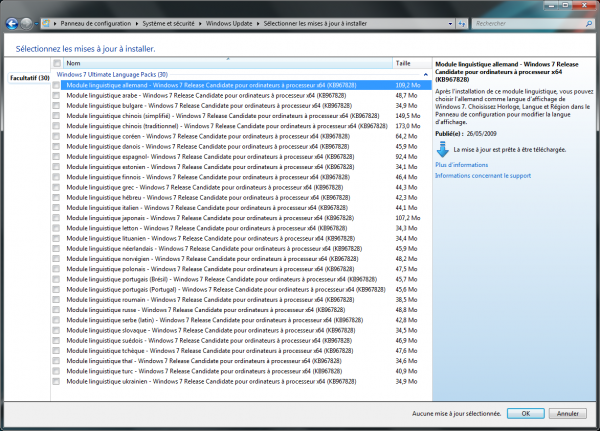Open Informations concernant le support link
The width and height of the screenshot is (600, 431).
tap(483, 176)
